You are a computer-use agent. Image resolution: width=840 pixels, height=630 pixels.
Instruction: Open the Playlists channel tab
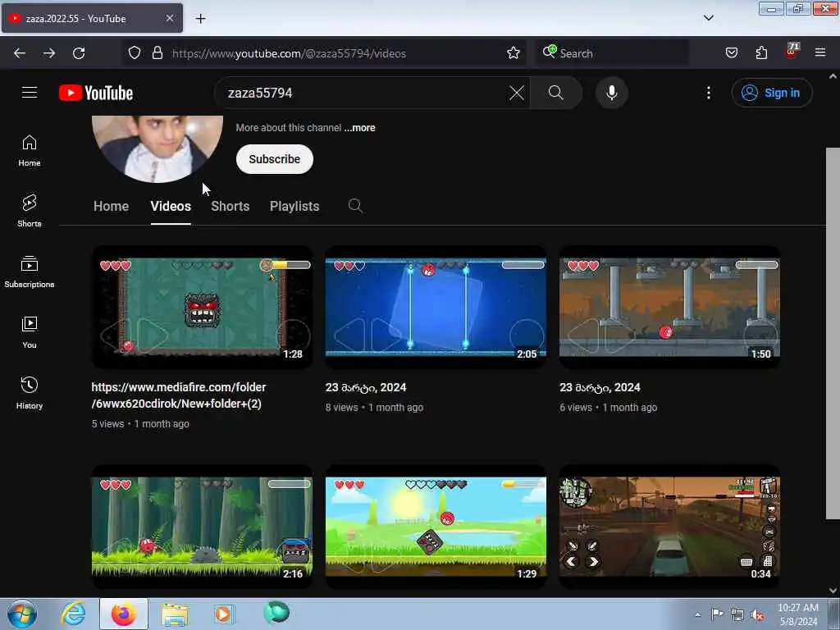[x=294, y=206]
